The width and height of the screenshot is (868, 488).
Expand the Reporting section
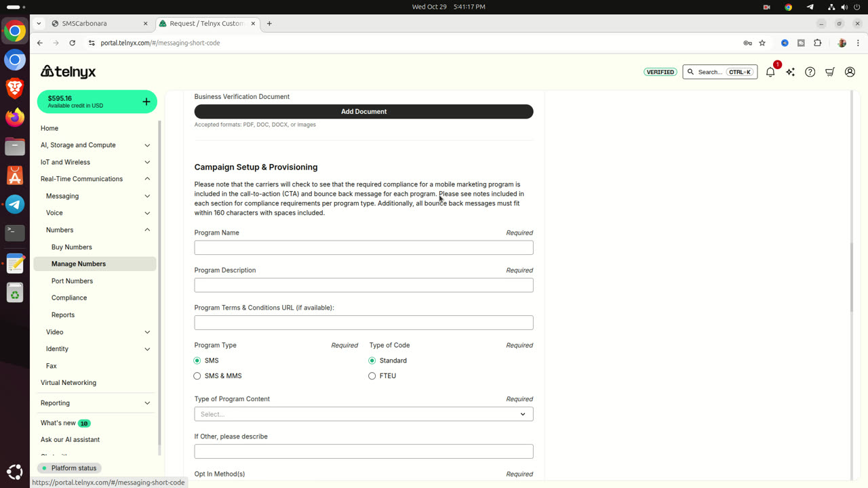[147, 403]
